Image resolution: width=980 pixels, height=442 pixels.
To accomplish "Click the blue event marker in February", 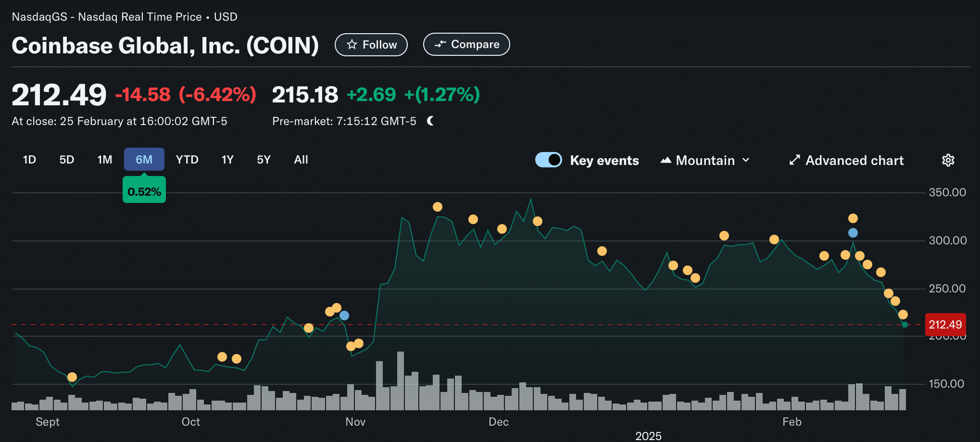I will [x=853, y=233].
